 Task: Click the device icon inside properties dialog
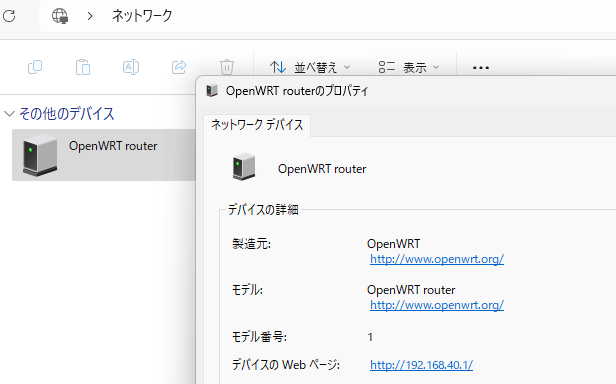(244, 167)
